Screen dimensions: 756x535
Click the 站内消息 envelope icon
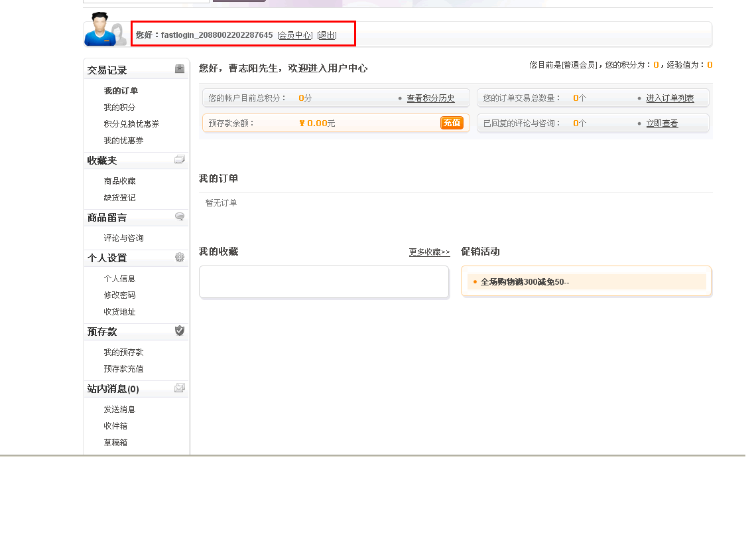[180, 388]
